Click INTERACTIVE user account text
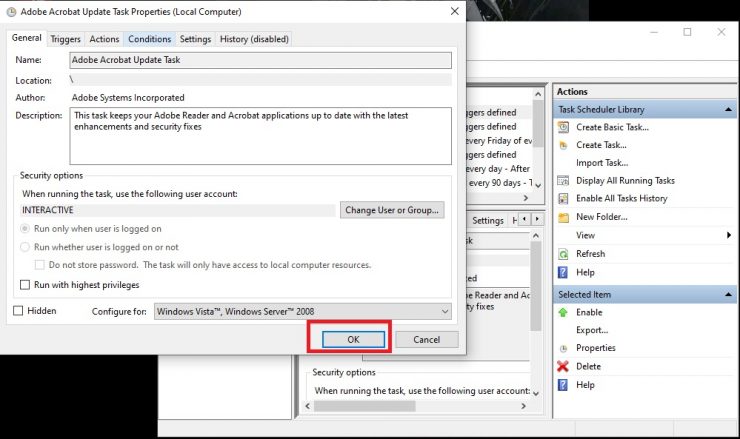 pos(48,210)
